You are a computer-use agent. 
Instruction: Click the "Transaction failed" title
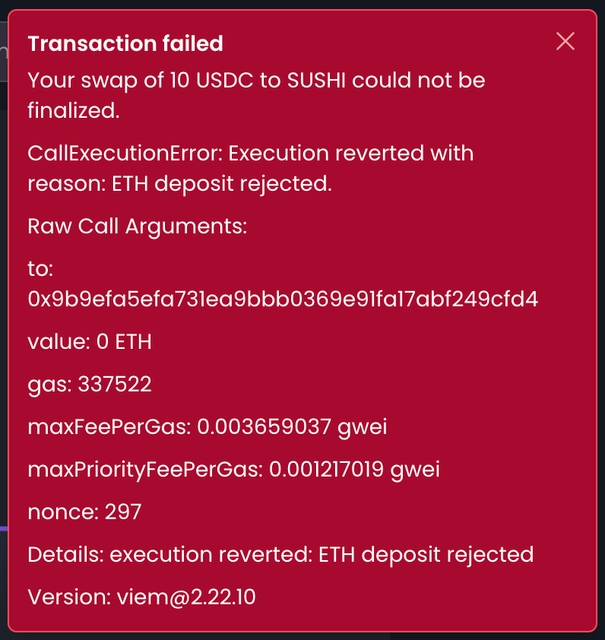coord(125,43)
